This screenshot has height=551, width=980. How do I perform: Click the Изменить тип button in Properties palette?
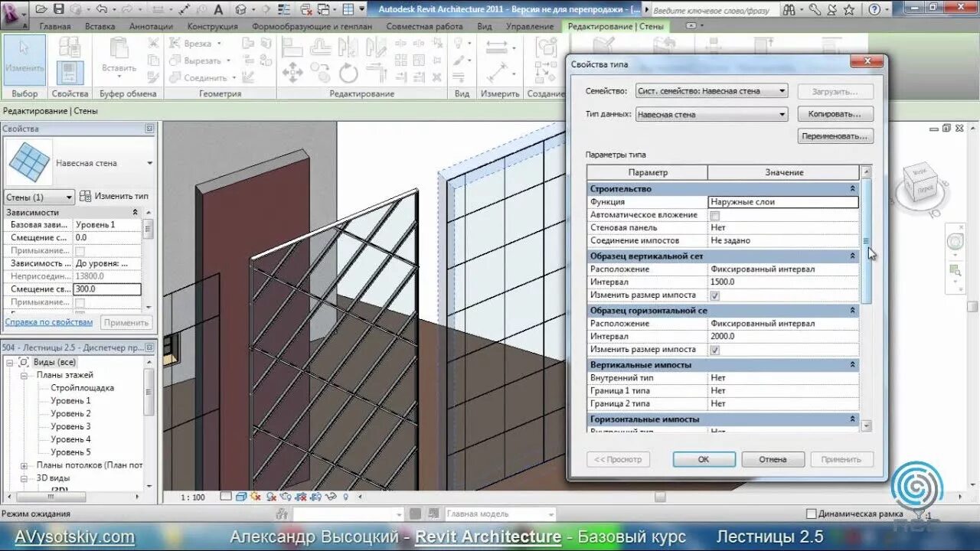click(114, 196)
